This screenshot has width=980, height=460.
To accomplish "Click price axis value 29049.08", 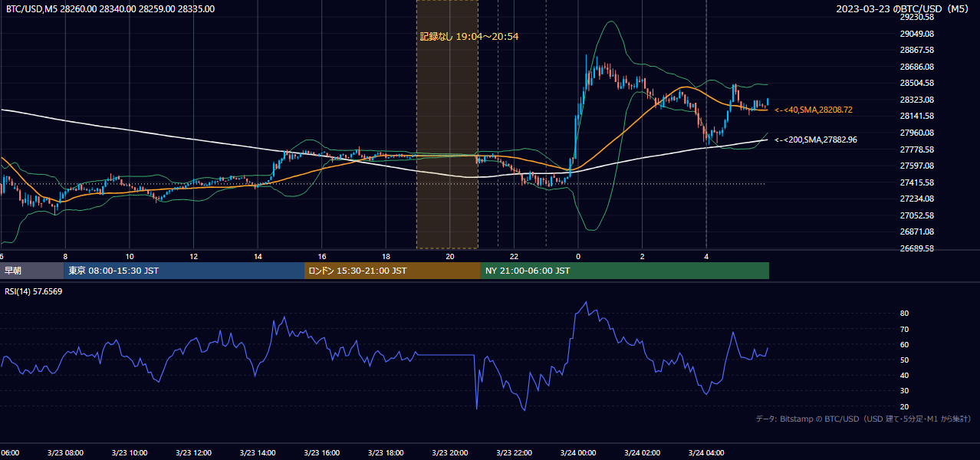I will pos(916,34).
